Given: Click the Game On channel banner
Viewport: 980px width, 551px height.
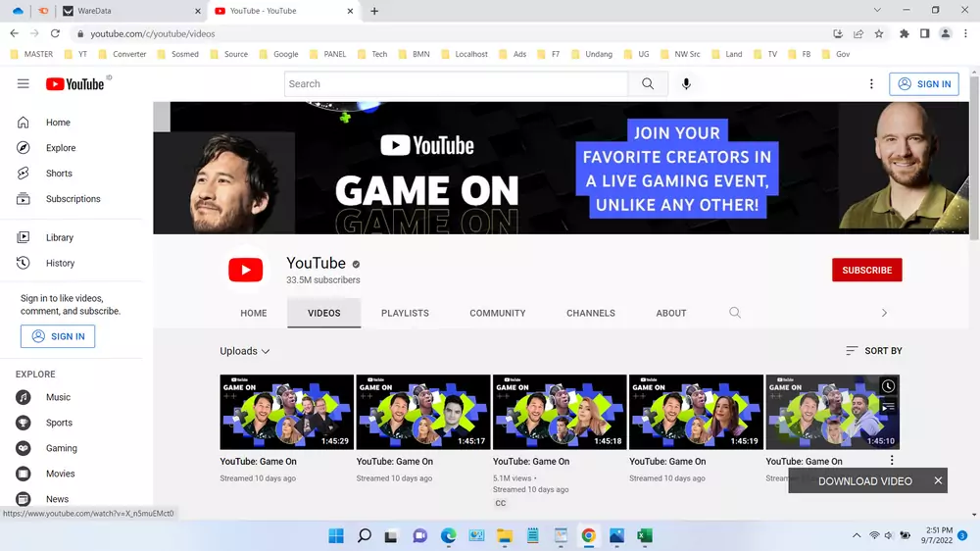Looking at the screenshot, I should (562, 169).
